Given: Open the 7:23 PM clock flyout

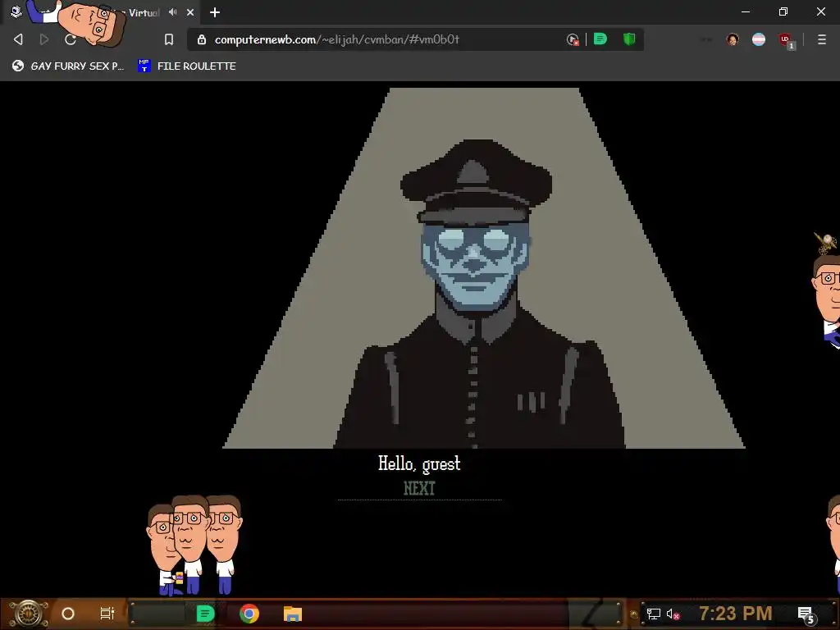Looking at the screenshot, I should pos(736,614).
